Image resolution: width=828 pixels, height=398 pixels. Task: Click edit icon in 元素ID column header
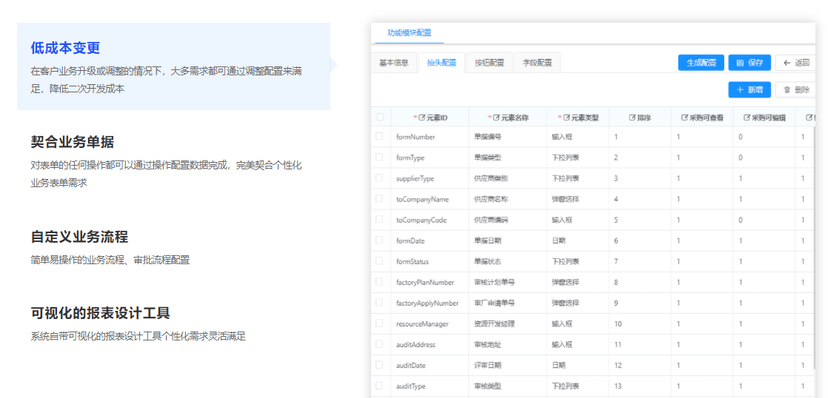421,118
